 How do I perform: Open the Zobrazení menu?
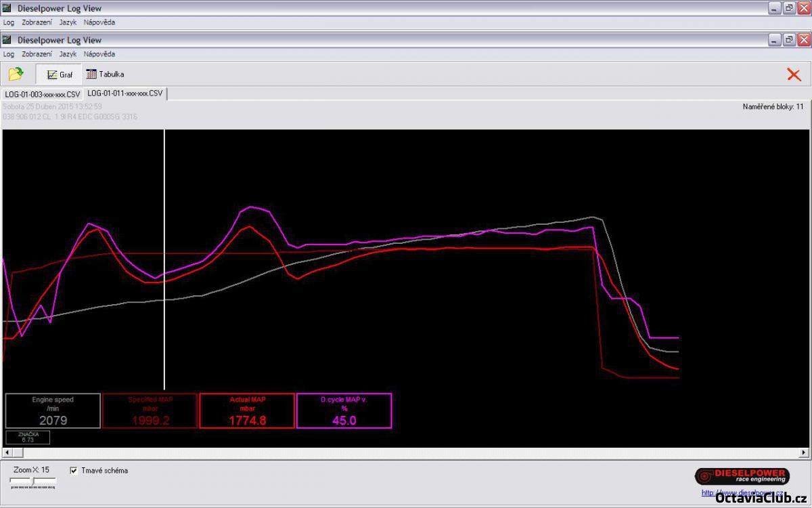click(x=37, y=54)
